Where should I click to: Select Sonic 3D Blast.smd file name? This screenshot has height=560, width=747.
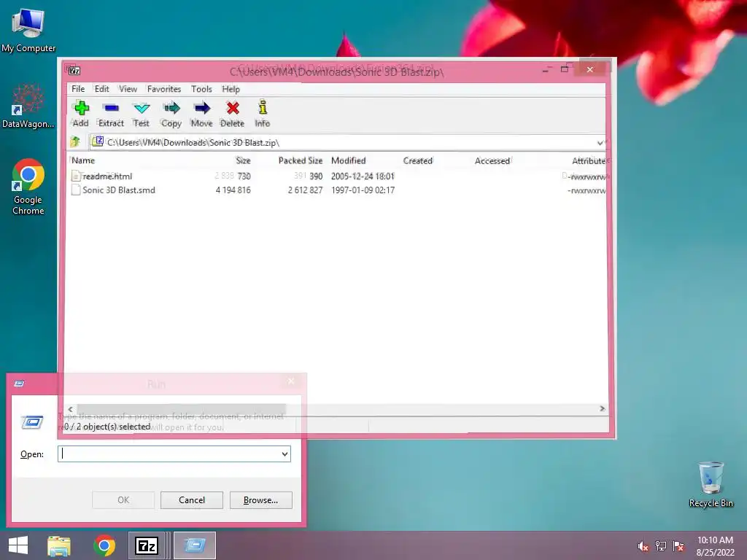click(119, 190)
